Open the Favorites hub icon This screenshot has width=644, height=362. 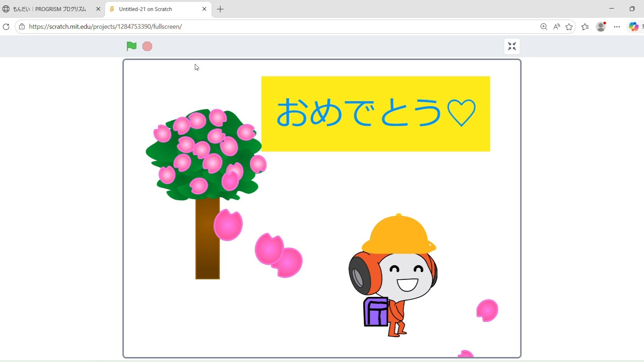pyautogui.click(x=585, y=27)
